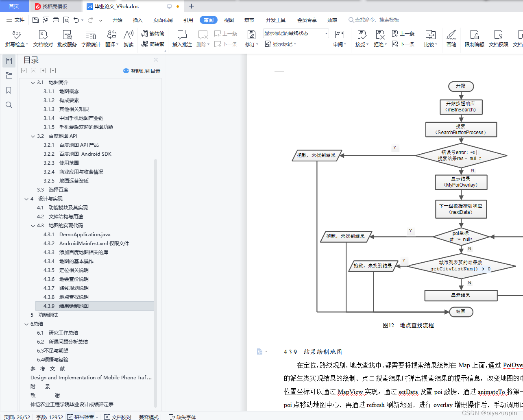The image size is (523, 420).
Task: Switch to the 开始 ribbon tab
Action: coord(118,20)
